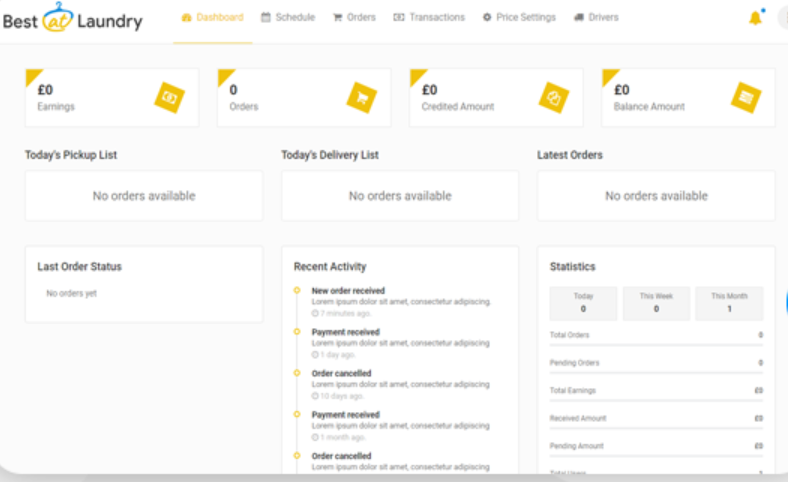This screenshot has height=482, width=788.
Task: Open Price Settings
Action: 519,18
